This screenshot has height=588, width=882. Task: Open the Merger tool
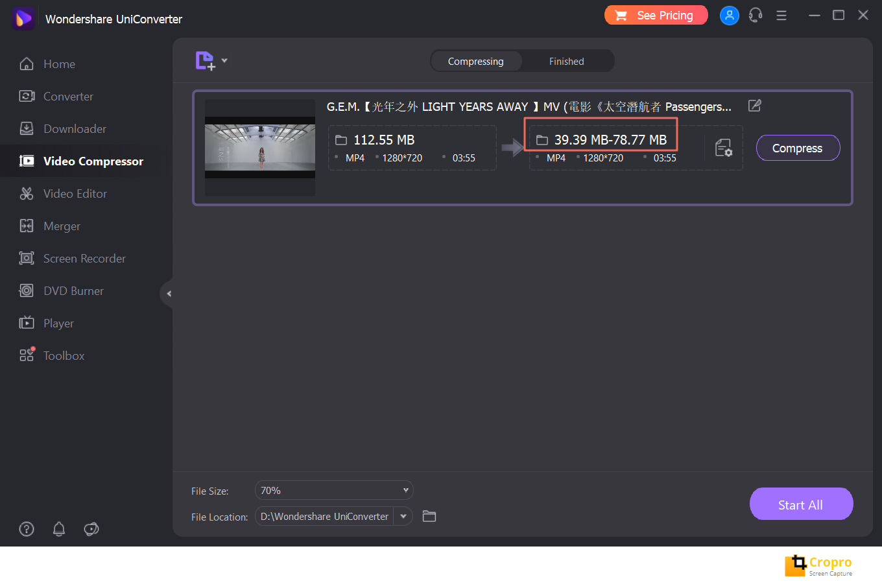62,226
